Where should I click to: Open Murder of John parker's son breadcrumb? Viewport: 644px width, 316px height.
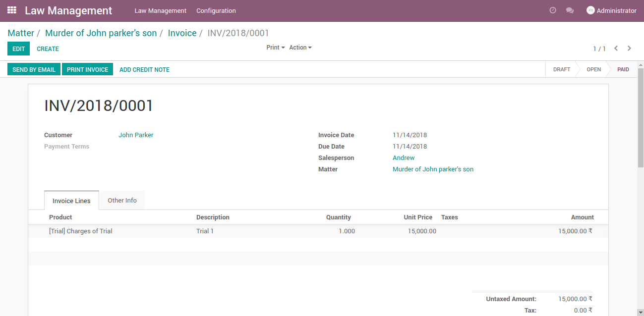coord(101,33)
